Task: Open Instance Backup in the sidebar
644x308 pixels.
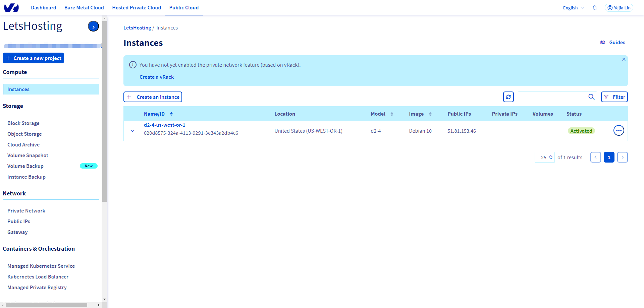Action: 26,177
